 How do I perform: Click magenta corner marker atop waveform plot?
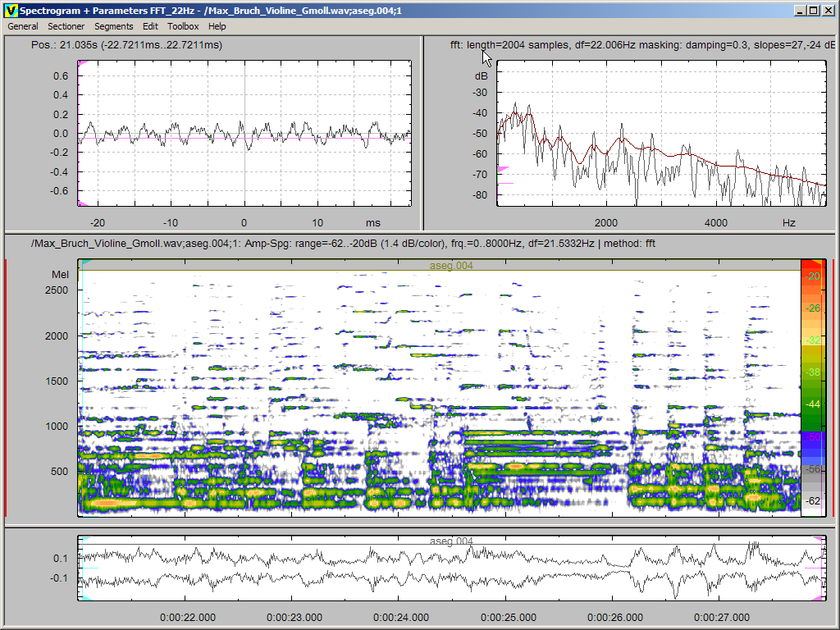(x=81, y=64)
